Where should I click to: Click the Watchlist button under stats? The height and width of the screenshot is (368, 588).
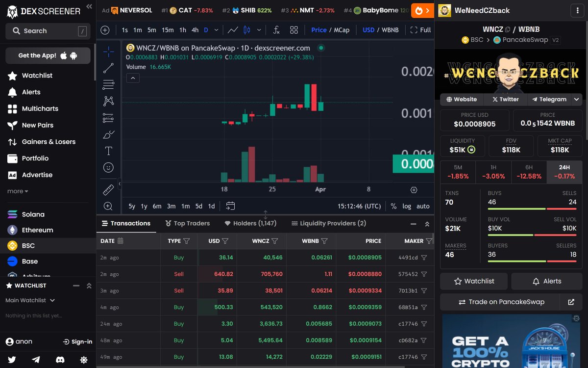474,281
